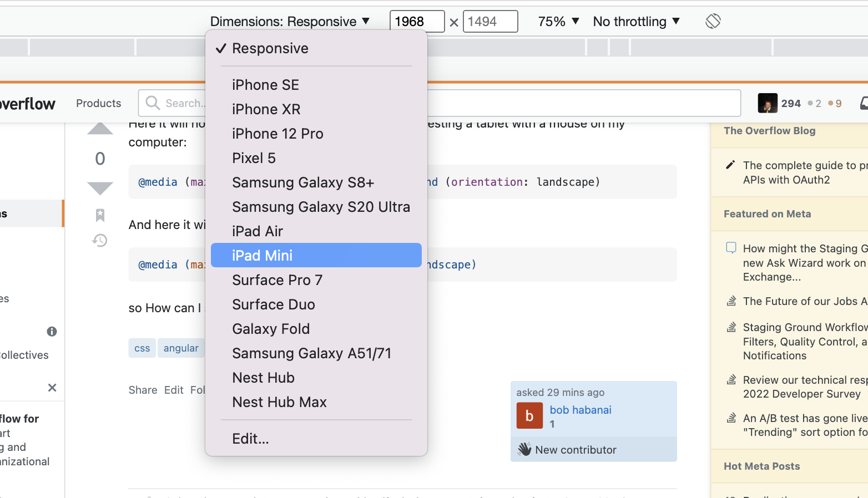Image resolution: width=868 pixels, height=498 pixels.
Task: Open the user profile avatar
Action: point(768,103)
